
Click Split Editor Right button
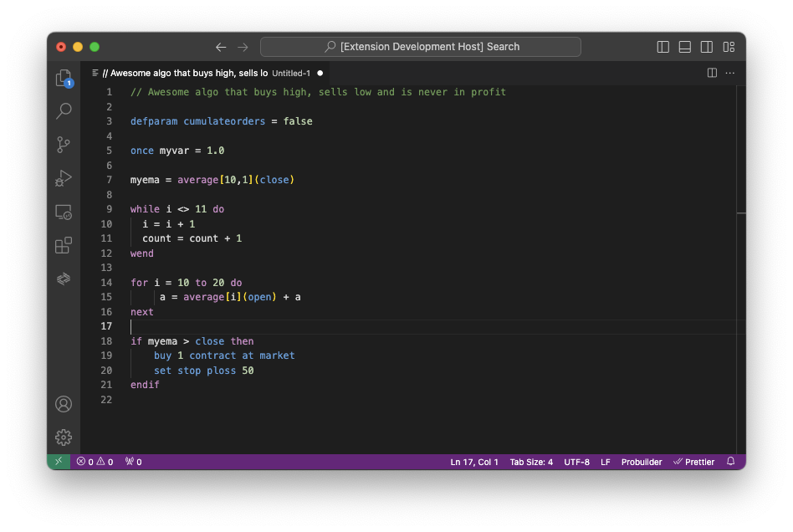click(712, 73)
